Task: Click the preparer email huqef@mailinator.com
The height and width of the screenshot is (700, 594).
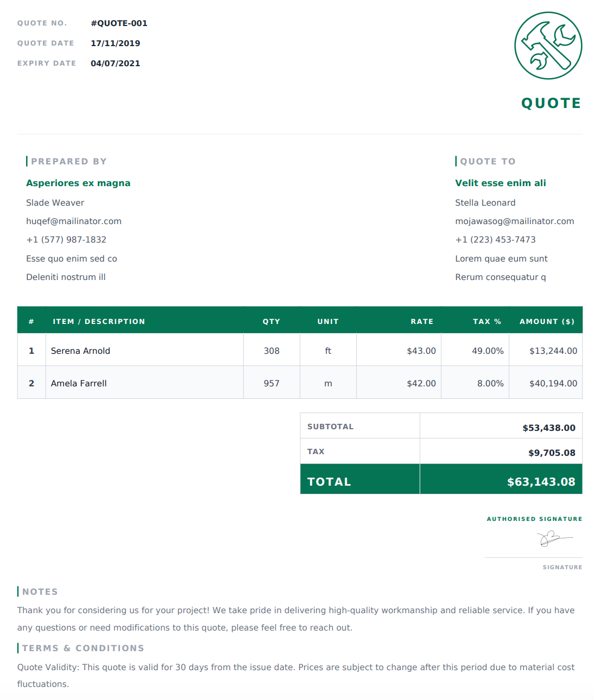Action: [74, 221]
